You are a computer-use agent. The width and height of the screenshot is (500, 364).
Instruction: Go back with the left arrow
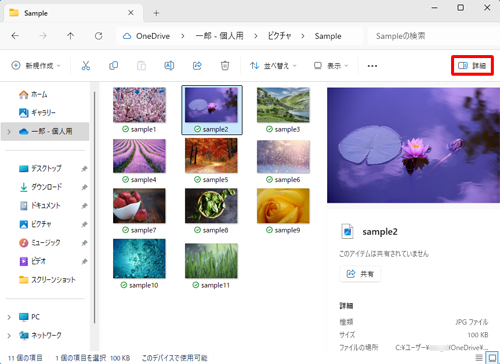coord(15,36)
